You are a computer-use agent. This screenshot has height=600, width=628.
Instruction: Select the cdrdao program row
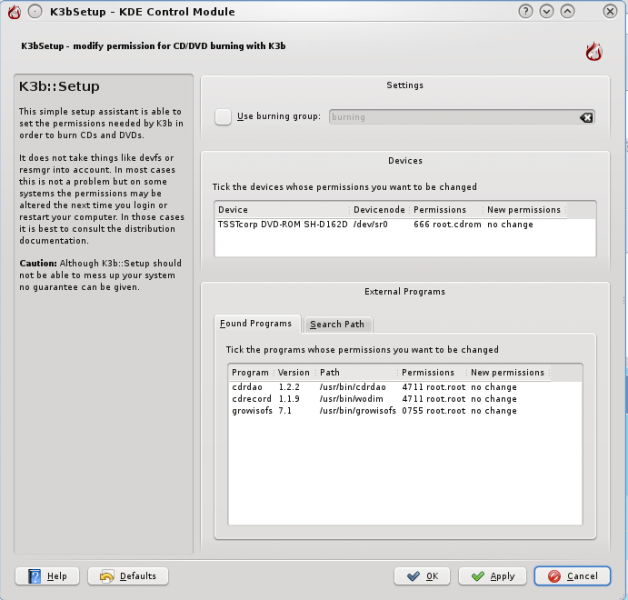click(x=405, y=387)
